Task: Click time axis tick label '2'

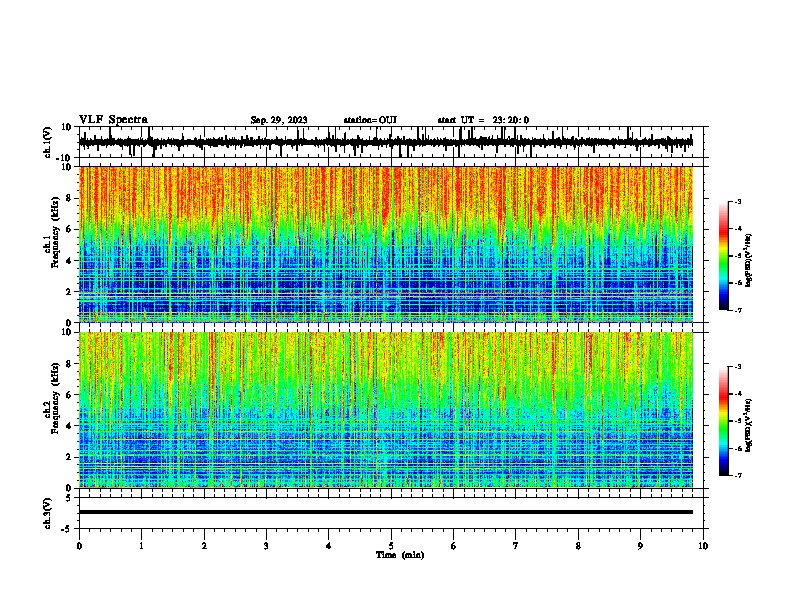Action: [204, 546]
